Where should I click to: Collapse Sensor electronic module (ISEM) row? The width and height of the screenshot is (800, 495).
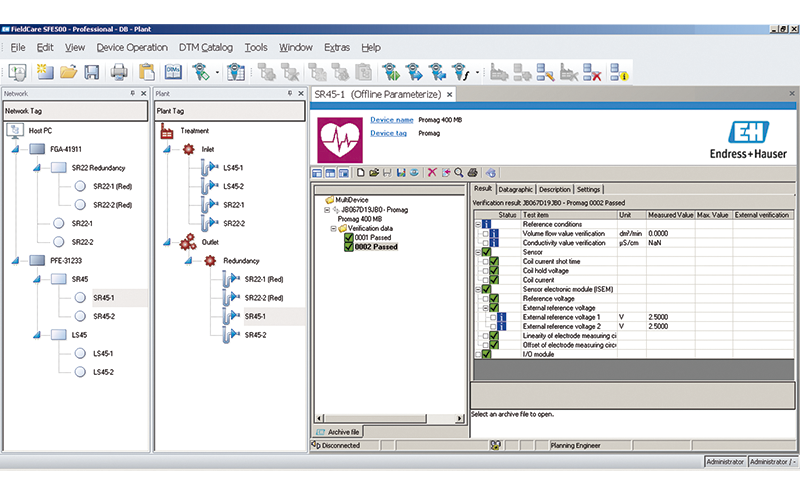478,289
